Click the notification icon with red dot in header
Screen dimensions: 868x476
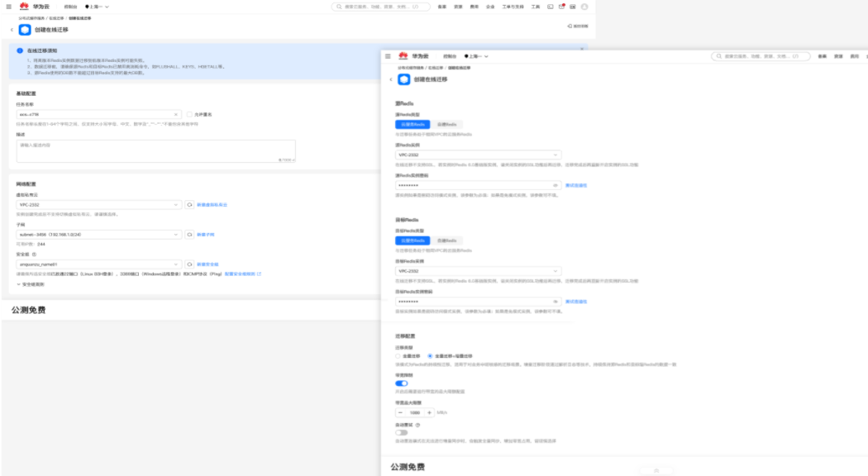561,7
